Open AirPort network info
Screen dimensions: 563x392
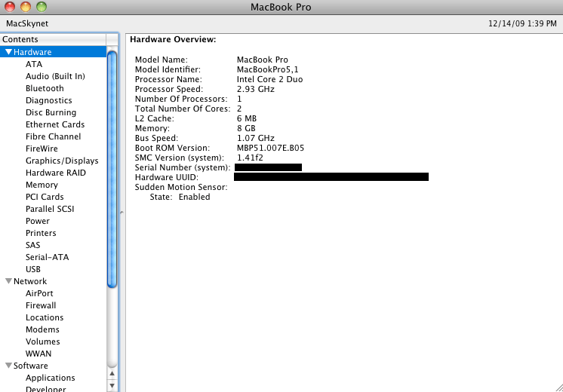39,293
